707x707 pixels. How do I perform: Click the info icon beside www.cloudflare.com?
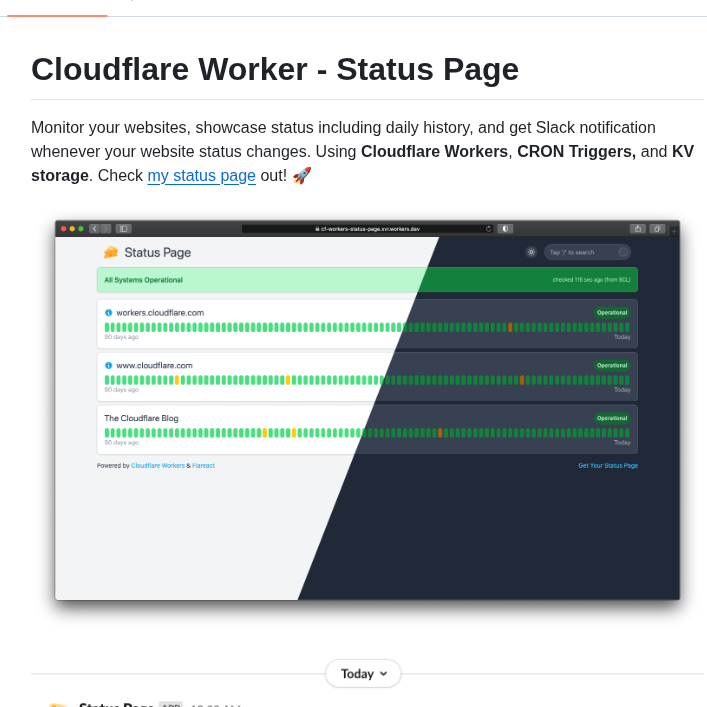pos(108,365)
